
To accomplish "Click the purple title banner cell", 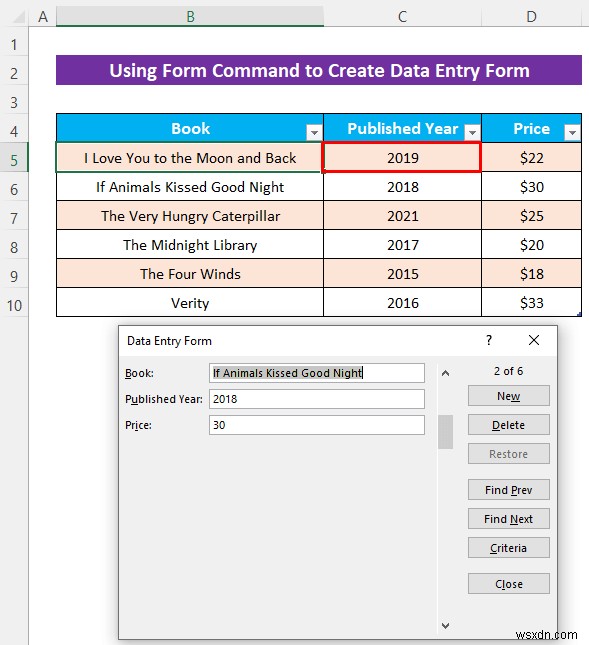I will [319, 70].
